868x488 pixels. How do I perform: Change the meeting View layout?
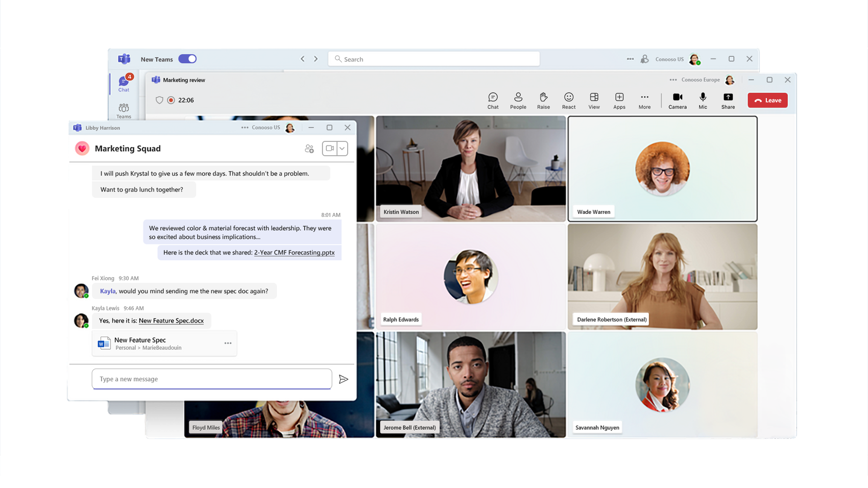594,101
